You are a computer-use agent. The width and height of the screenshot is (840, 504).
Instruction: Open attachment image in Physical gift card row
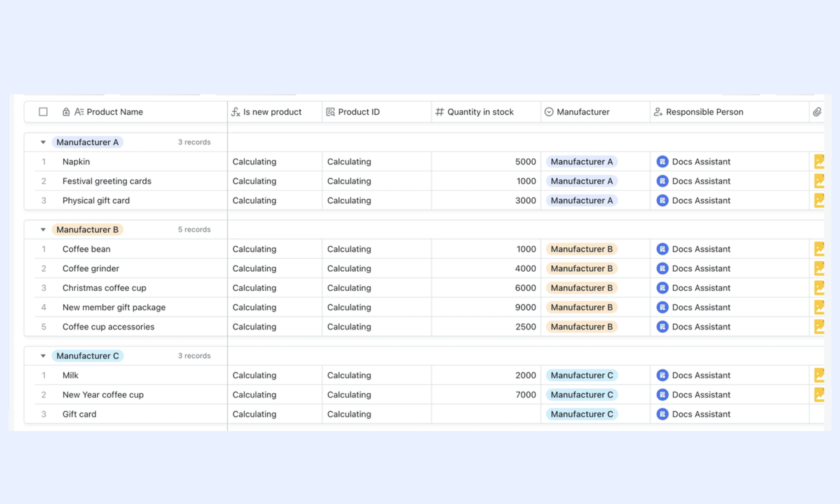[819, 200]
